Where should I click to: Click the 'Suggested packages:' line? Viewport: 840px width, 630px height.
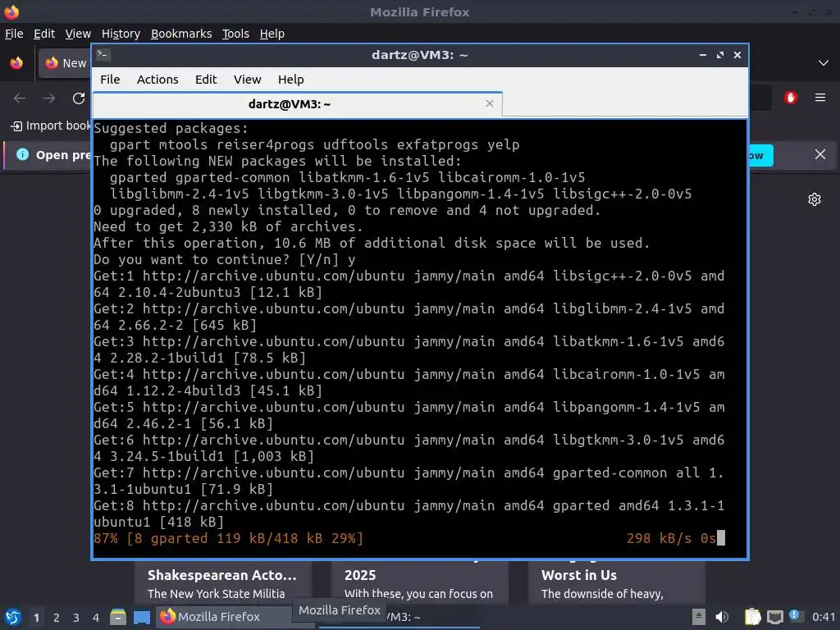tap(171, 129)
